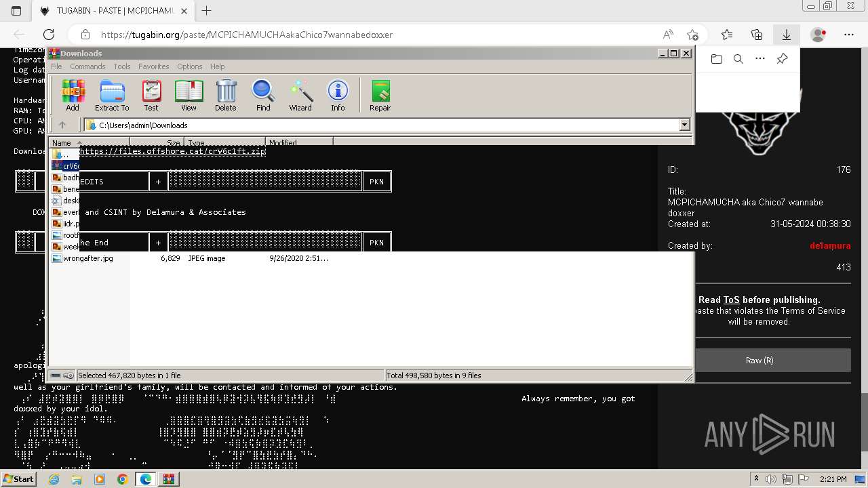Click the files.offshore.cat zip link

[x=172, y=151]
